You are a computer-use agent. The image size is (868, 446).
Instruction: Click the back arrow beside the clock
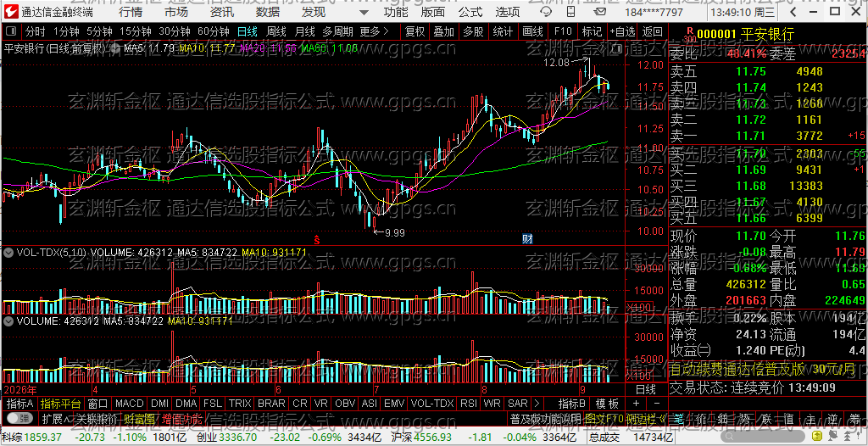[x=793, y=12]
